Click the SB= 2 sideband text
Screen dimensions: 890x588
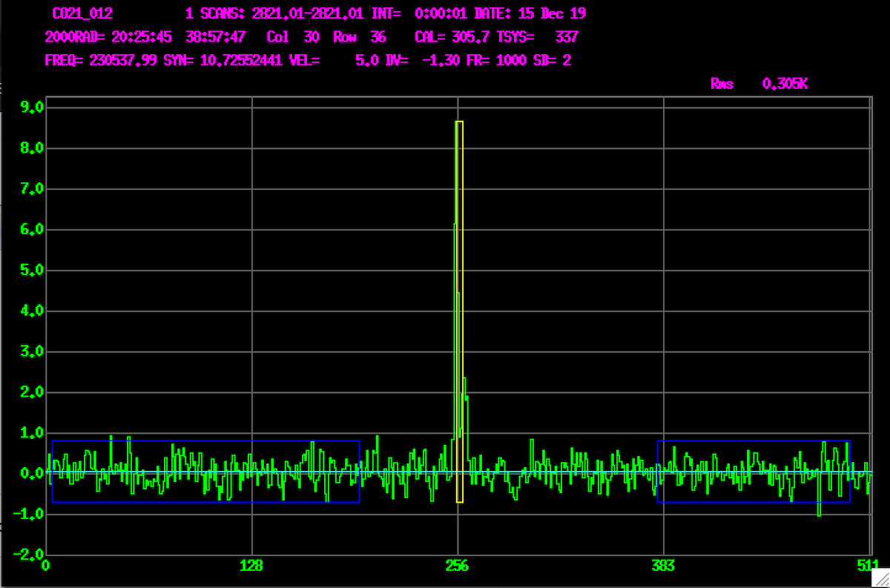coord(552,61)
